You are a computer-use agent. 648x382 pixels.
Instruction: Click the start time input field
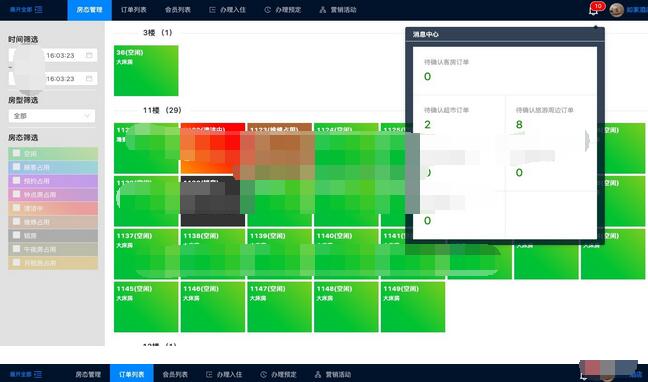(x=53, y=55)
